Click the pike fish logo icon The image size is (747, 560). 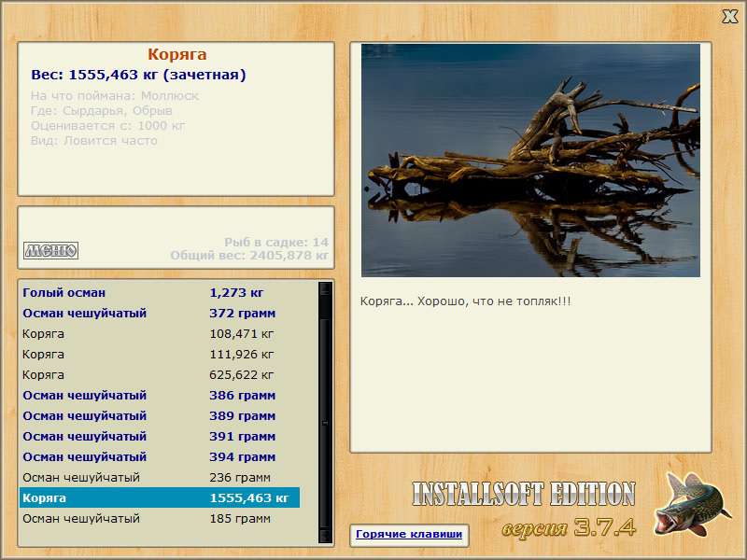click(x=692, y=504)
